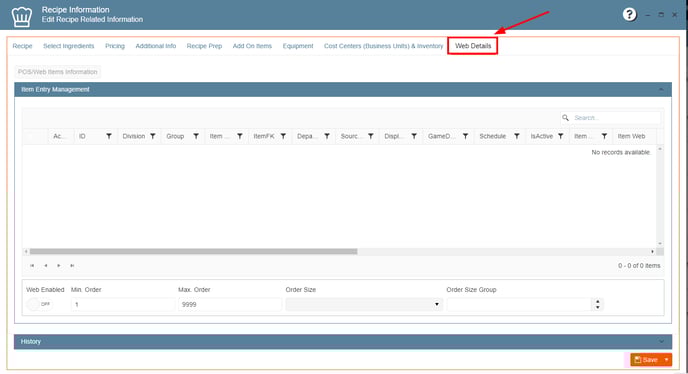Viewport: 688px width, 374px height.
Task: Click the grid Search field
Action: point(616,118)
